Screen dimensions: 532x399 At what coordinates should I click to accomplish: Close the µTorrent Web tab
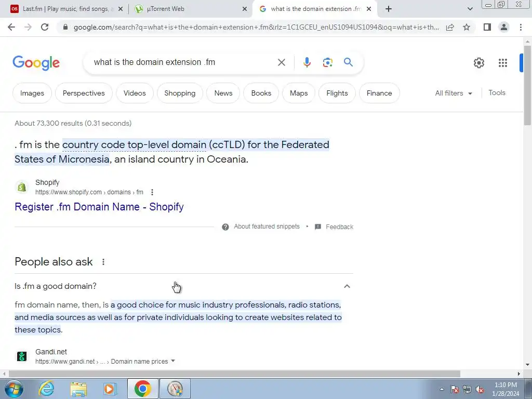point(245,9)
